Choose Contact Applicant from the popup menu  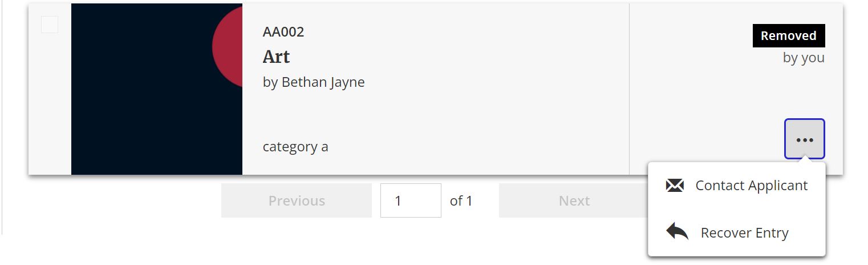737,186
